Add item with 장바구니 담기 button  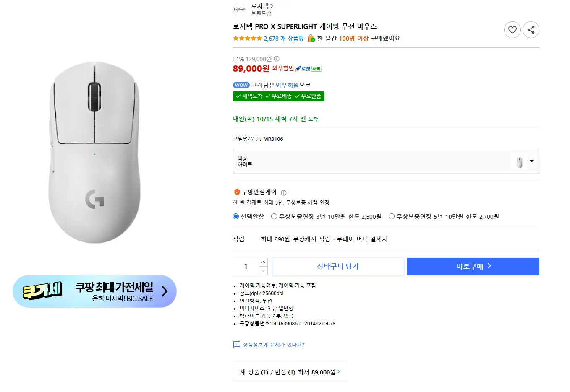pos(338,267)
